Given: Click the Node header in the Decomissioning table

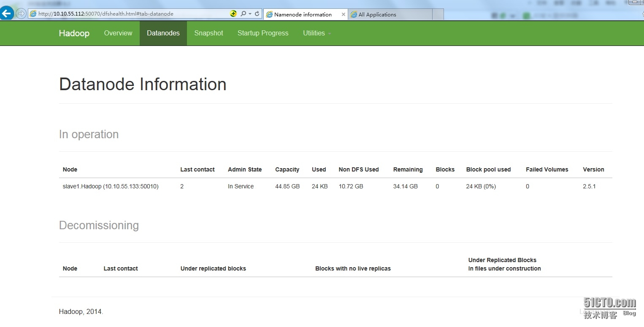Looking at the screenshot, I should click(70, 268).
